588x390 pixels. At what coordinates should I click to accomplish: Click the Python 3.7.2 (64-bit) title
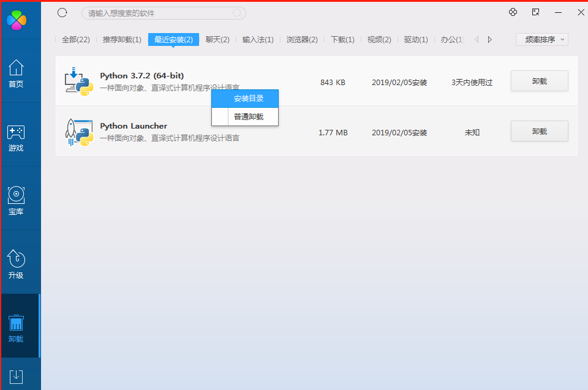point(141,75)
